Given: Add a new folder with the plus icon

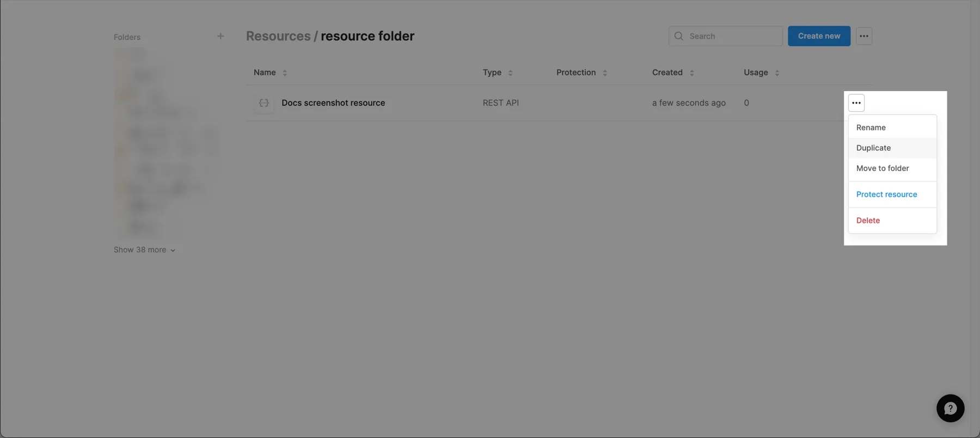Looking at the screenshot, I should tap(220, 36).
